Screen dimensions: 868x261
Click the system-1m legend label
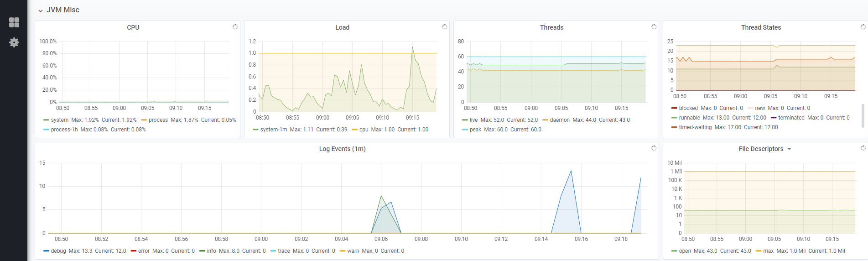click(274, 130)
